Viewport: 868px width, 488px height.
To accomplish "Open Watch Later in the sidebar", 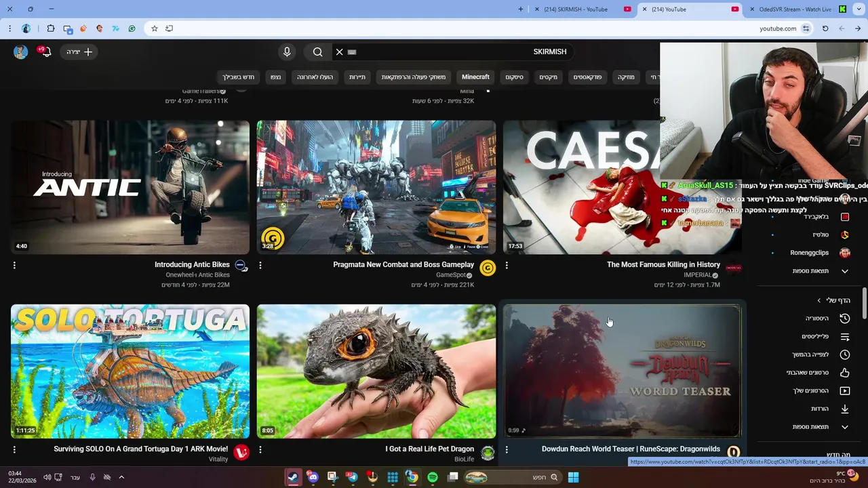I will (x=821, y=354).
